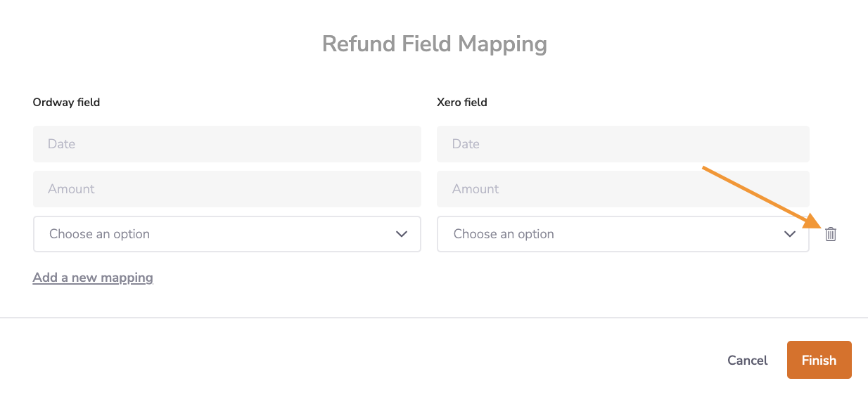Click the 'Ordway field' column label
This screenshot has width=868, height=395.
tap(67, 103)
